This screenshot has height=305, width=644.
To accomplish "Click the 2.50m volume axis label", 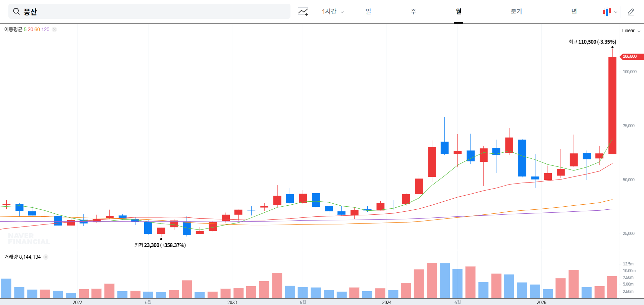I will (x=628, y=292).
